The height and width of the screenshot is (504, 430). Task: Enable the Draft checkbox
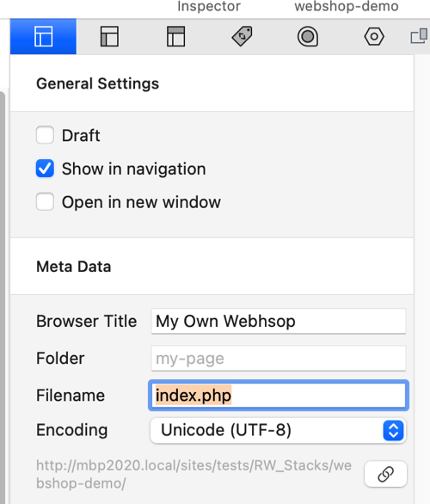tap(45, 135)
